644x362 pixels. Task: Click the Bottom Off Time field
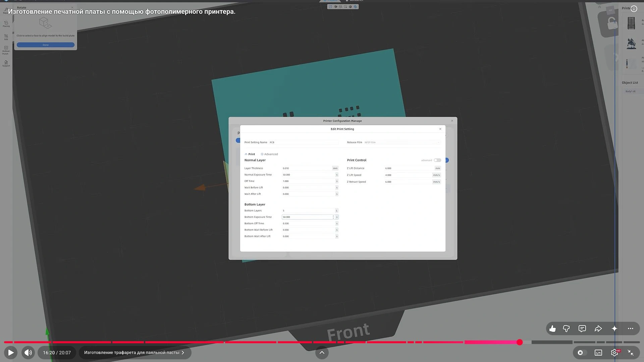309,223
